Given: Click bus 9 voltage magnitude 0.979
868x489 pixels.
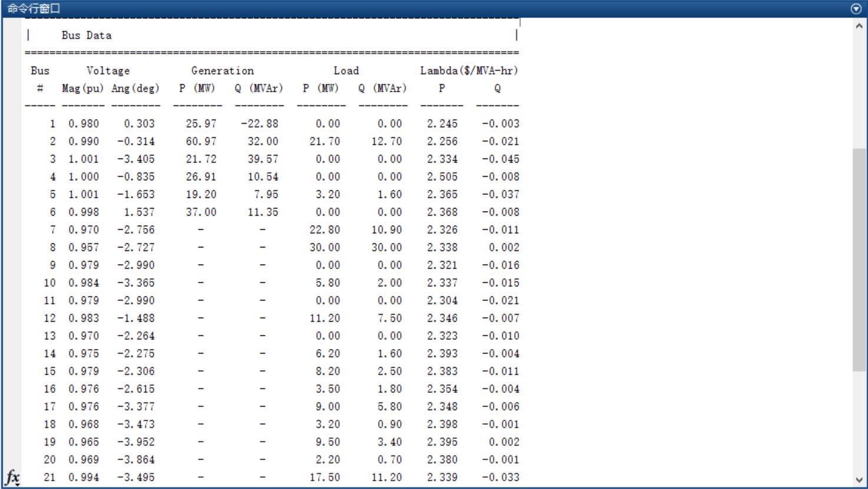Looking at the screenshot, I should pos(84,265).
